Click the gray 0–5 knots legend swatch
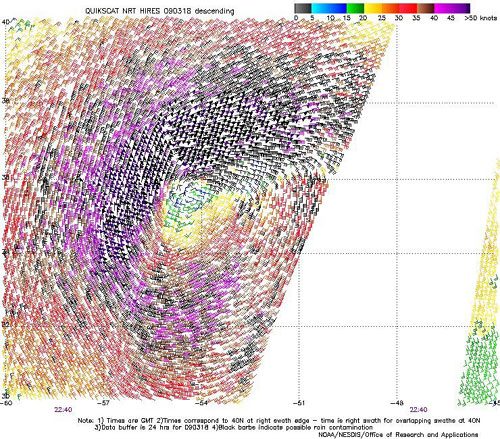The height and width of the screenshot is (439, 500). click(303, 8)
